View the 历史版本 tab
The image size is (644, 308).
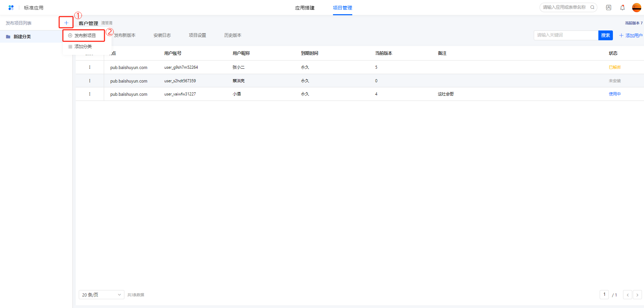pyautogui.click(x=233, y=35)
